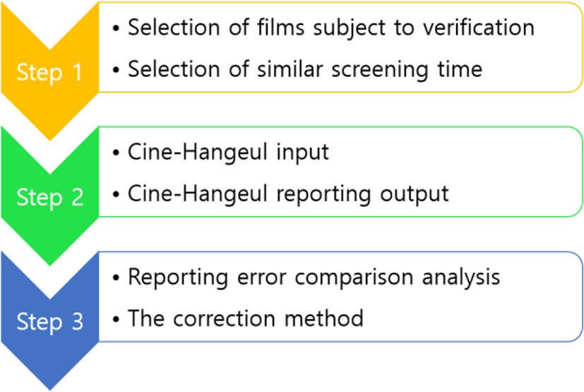Select the Step 2 label text

[50, 197]
